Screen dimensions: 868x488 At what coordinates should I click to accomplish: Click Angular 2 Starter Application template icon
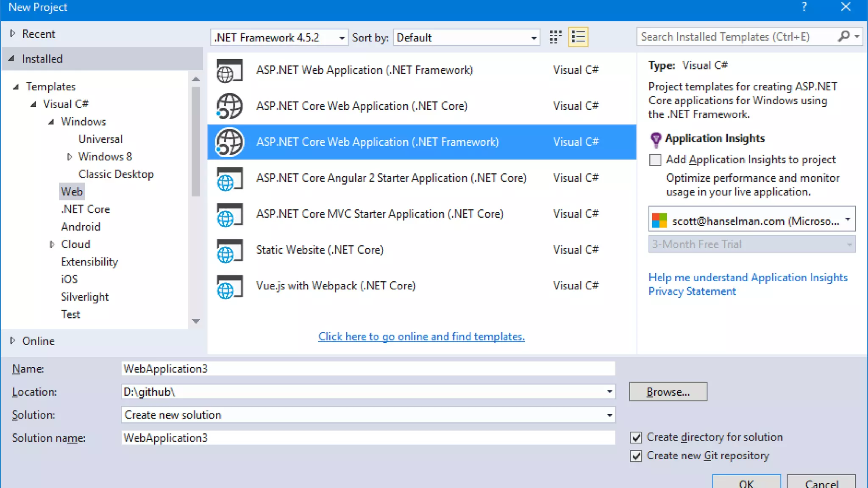229,178
